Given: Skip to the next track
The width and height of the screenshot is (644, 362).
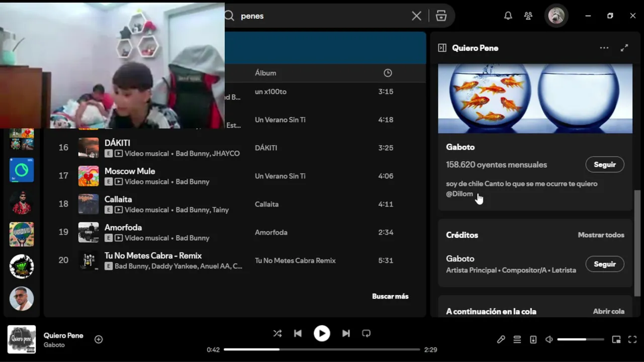Looking at the screenshot, I should click(346, 333).
